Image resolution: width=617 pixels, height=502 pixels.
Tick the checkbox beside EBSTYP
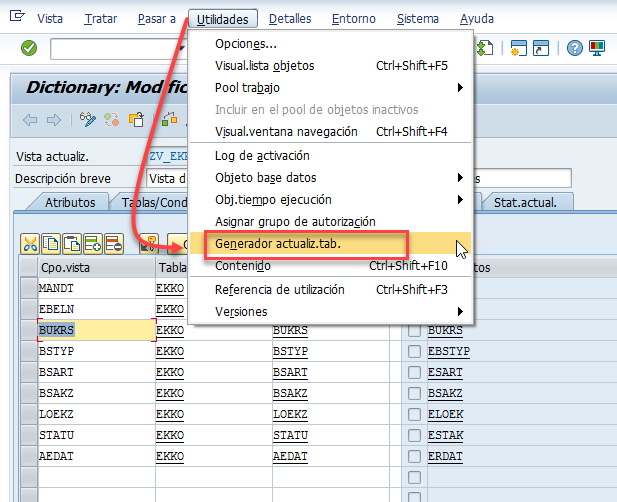coord(414,351)
